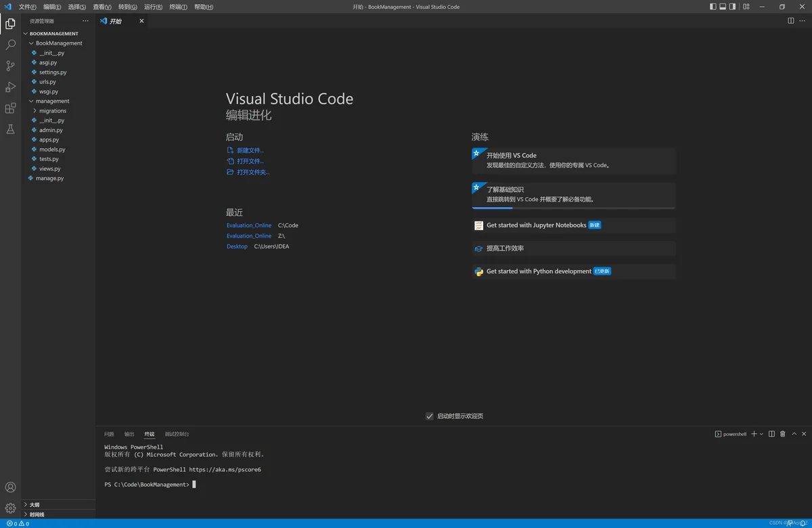
Task: Click the 新建文件... link
Action: click(250, 150)
